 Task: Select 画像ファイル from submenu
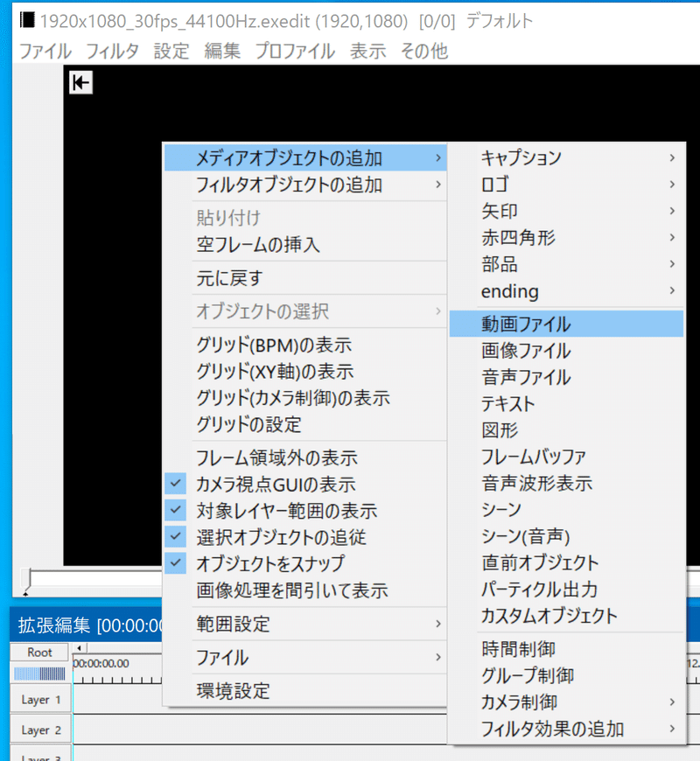566,351
